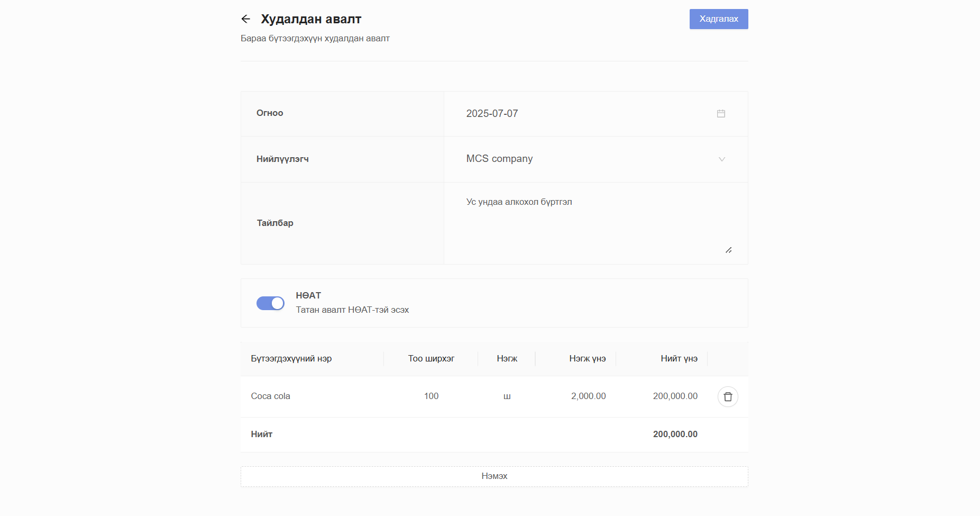Click the Нийт үнэ column header
Screen dimensions: 980x516
coord(679,359)
